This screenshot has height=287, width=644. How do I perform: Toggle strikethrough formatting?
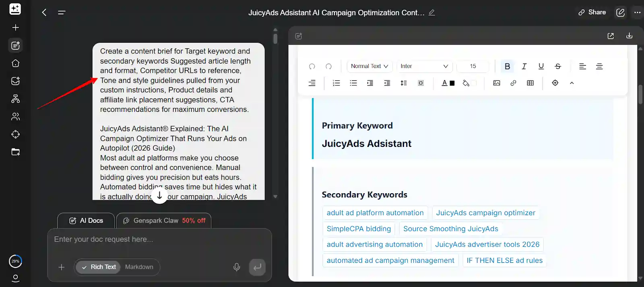pos(558,66)
